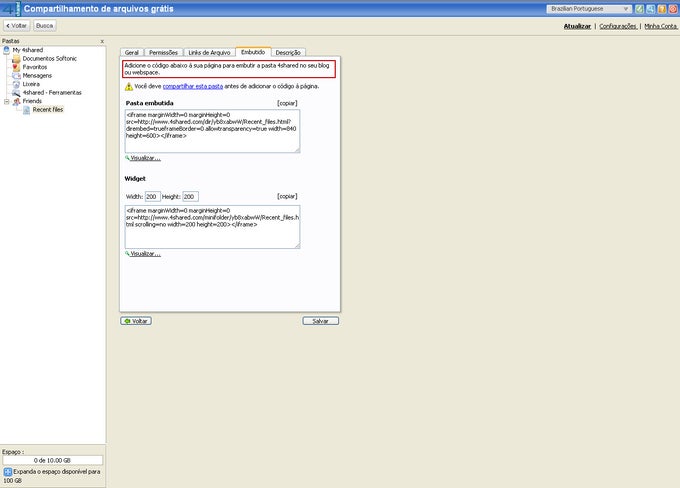This screenshot has width=680, height=488.
Task: Click the Busca button
Action: [44, 26]
